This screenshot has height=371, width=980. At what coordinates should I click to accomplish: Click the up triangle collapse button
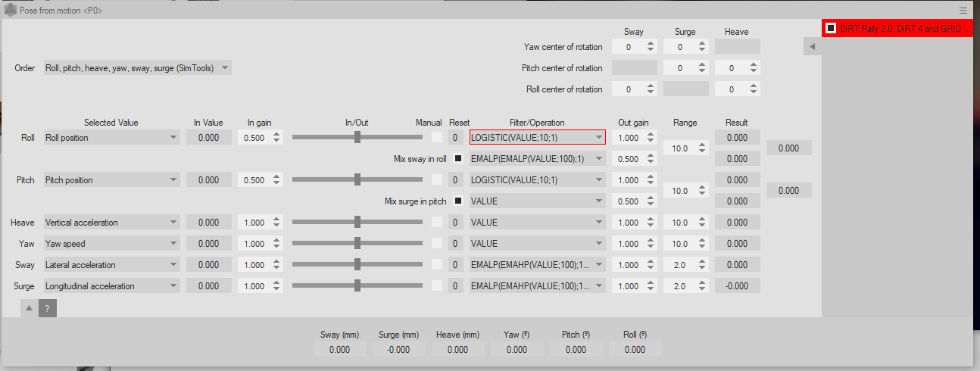click(29, 308)
